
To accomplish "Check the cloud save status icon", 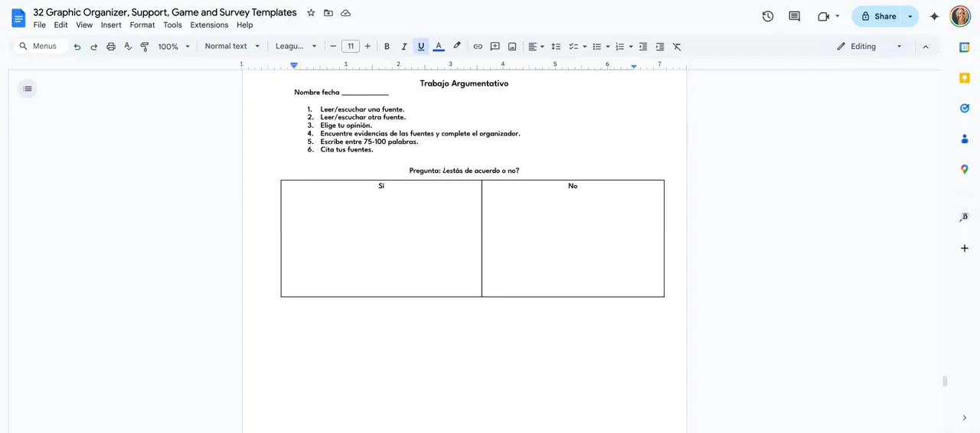I will click(x=346, y=13).
